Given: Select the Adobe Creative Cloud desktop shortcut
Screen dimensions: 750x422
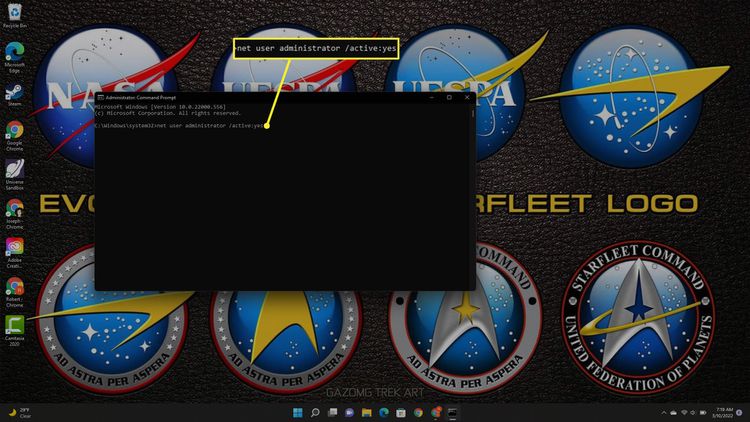Looking at the screenshot, I should tap(14, 253).
